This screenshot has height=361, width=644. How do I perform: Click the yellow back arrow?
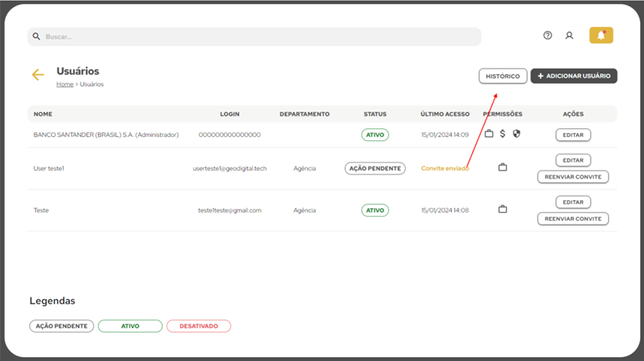[37, 74]
